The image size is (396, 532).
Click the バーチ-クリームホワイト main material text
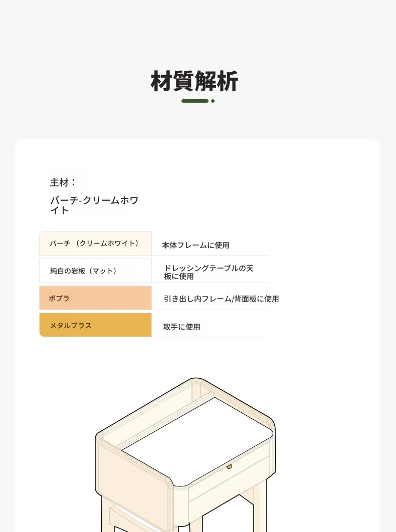94,205
